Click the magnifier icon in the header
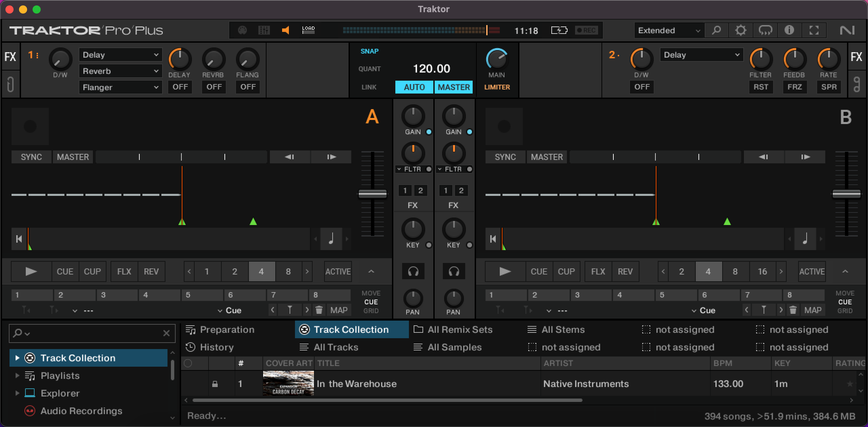 click(716, 30)
